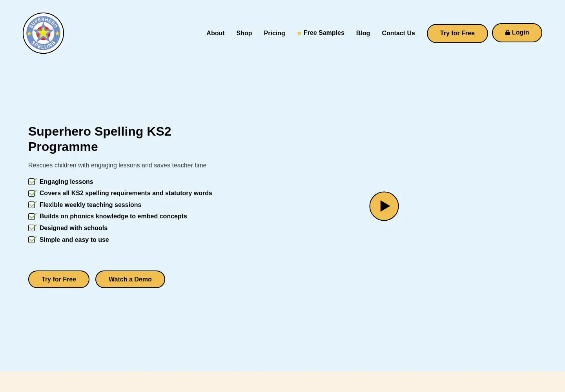Click the checkmark icon beside Flexible weekly teaching sessions
Screen dimensions: 565x392
tap(33, 205)
